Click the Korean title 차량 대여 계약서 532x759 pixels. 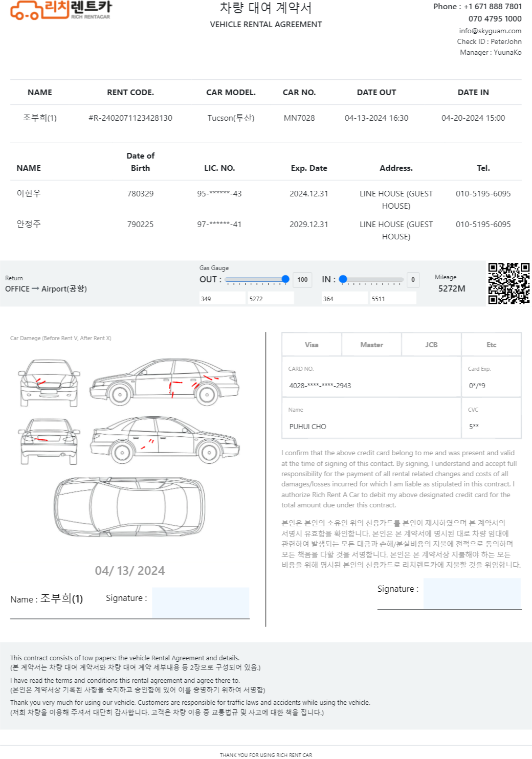click(266, 8)
